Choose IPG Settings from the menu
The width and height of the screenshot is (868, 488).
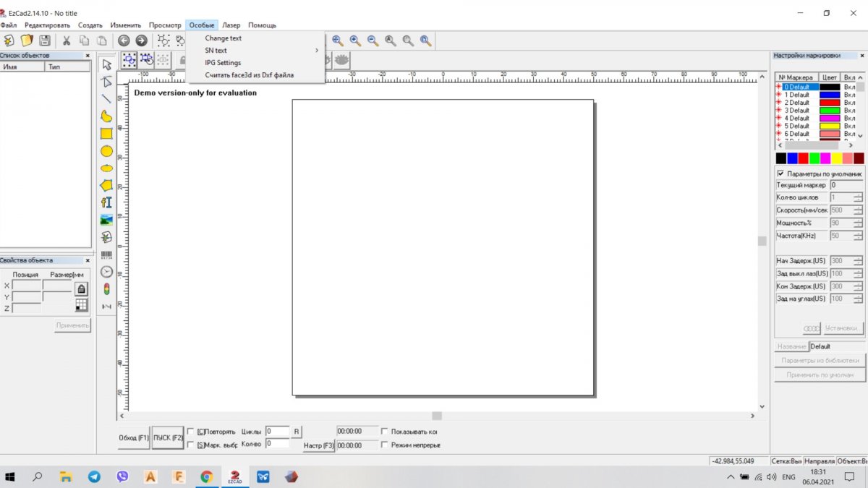click(x=223, y=63)
